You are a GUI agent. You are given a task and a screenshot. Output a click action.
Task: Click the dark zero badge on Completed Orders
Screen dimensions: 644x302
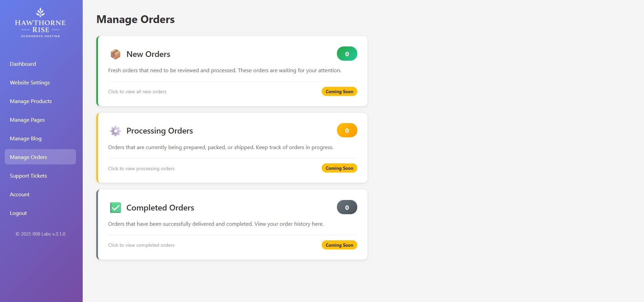pos(347,207)
